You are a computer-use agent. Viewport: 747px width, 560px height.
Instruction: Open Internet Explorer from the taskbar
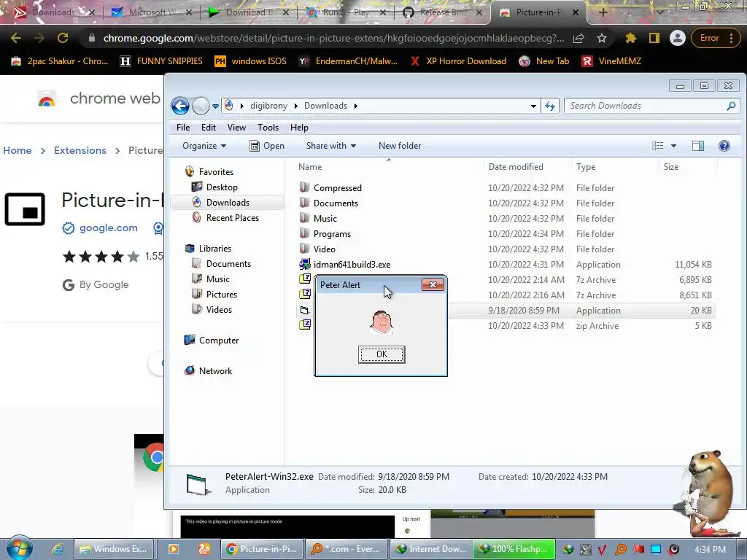coord(58,549)
